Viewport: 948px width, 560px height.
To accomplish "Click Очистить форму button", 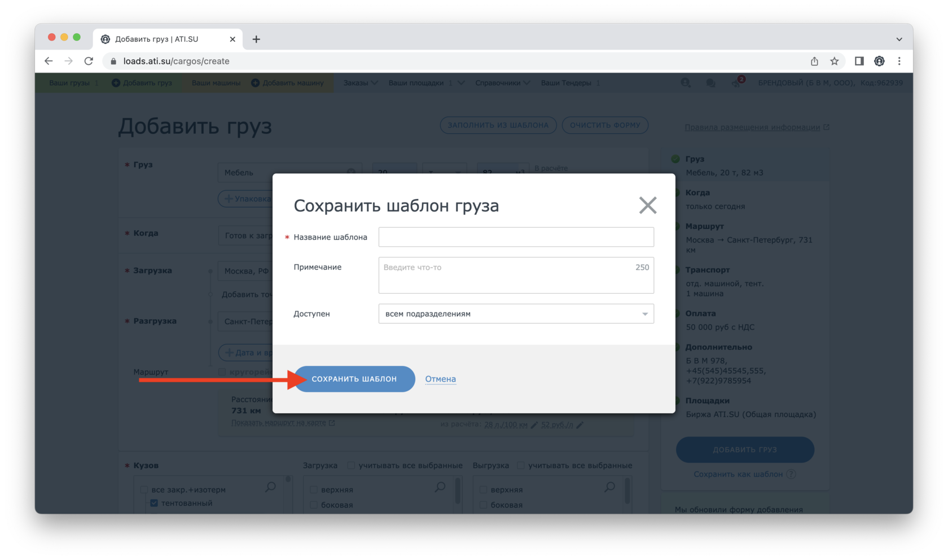I will point(605,125).
